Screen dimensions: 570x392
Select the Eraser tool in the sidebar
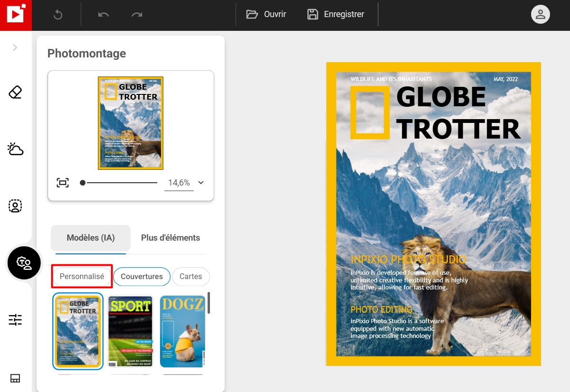pyautogui.click(x=15, y=92)
